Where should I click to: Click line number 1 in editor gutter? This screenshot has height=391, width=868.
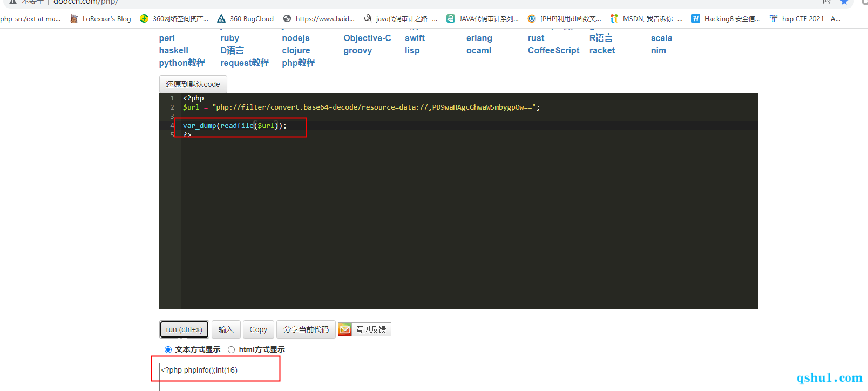[x=172, y=98]
